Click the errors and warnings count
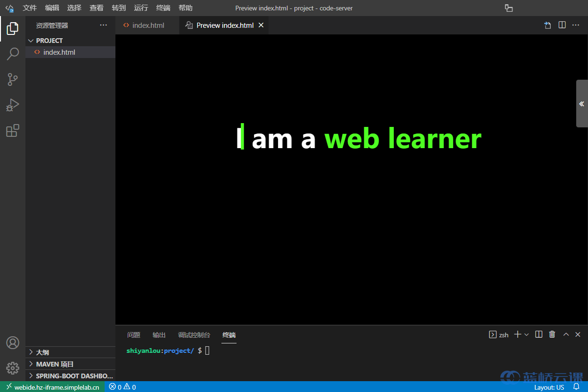 coord(122,387)
